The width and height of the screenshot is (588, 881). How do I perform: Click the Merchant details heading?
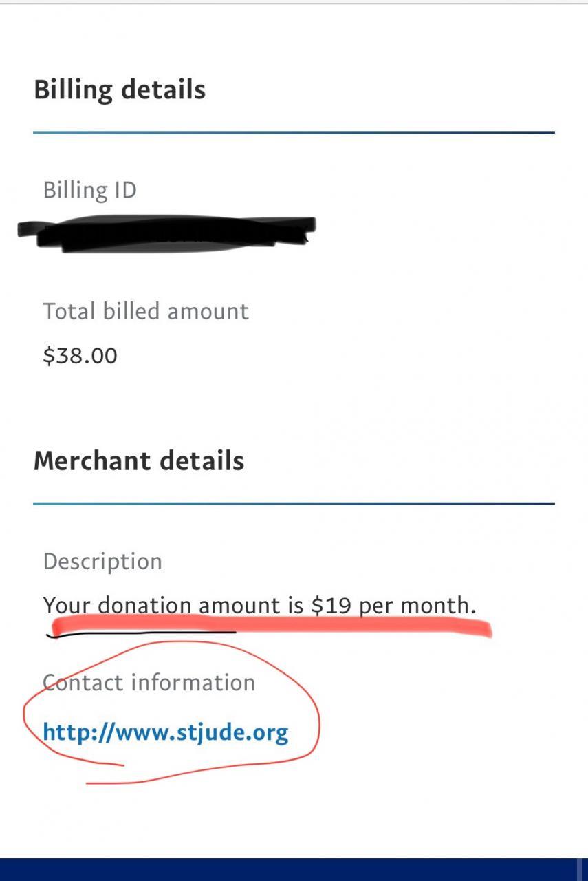click(x=139, y=460)
